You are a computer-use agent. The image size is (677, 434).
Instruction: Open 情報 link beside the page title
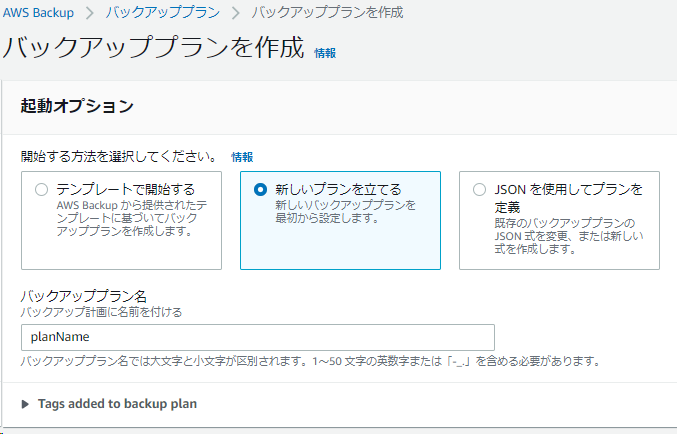325,53
